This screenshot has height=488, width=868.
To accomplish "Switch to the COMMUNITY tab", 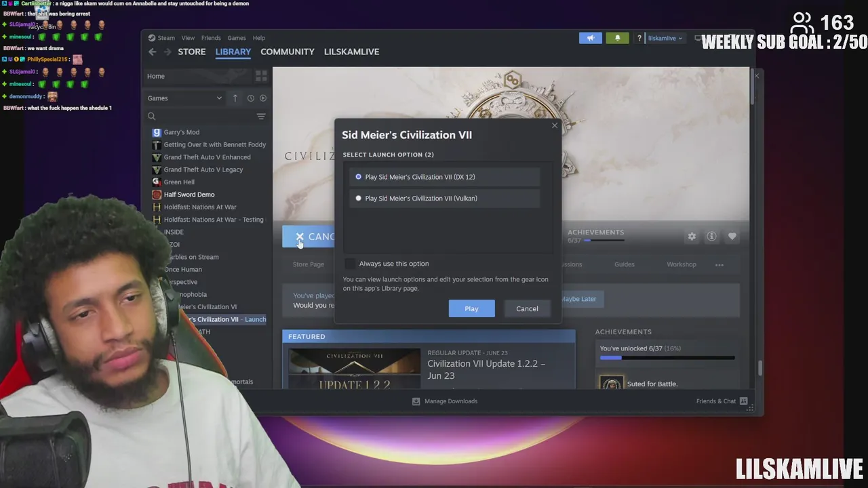I will 288,52.
